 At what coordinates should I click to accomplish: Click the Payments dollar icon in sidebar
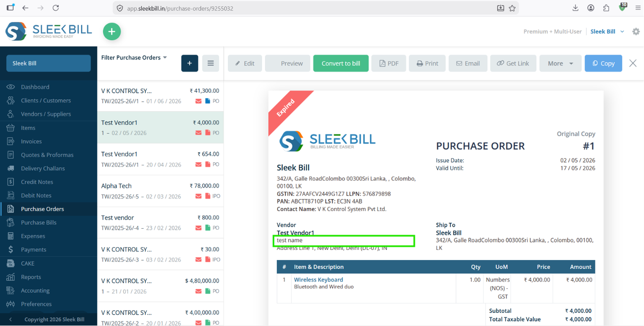tap(11, 249)
